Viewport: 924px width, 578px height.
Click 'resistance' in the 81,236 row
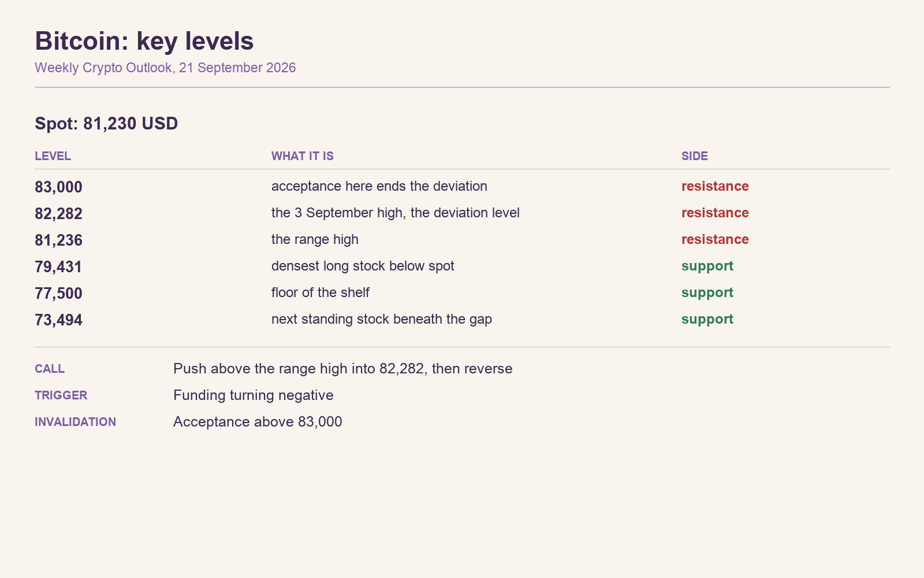click(x=715, y=239)
